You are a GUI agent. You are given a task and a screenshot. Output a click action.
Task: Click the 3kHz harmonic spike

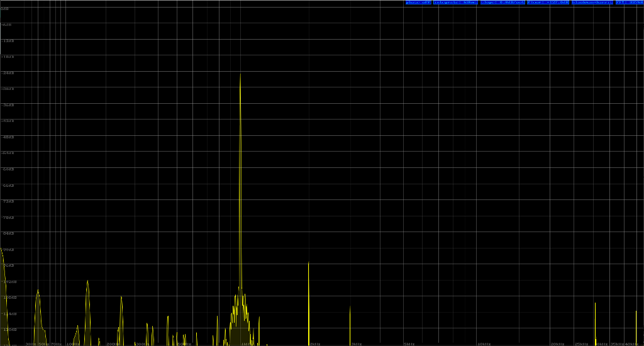pyautogui.click(x=350, y=325)
